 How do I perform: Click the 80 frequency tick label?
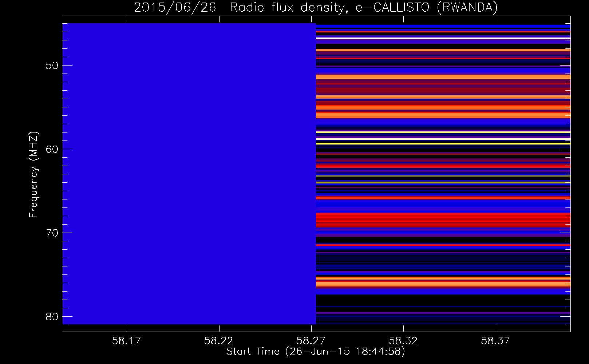pyautogui.click(x=52, y=317)
